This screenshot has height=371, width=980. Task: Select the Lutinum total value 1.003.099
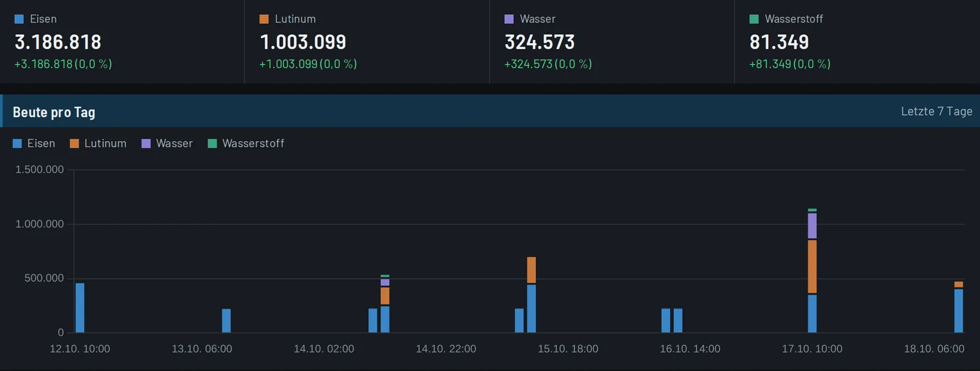pyautogui.click(x=303, y=42)
